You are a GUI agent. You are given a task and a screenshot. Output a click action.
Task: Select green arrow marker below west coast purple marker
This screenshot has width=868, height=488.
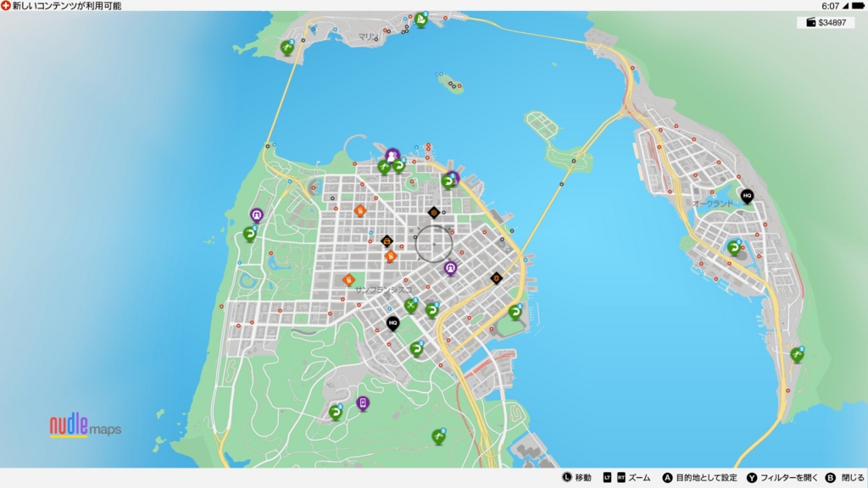point(250,235)
